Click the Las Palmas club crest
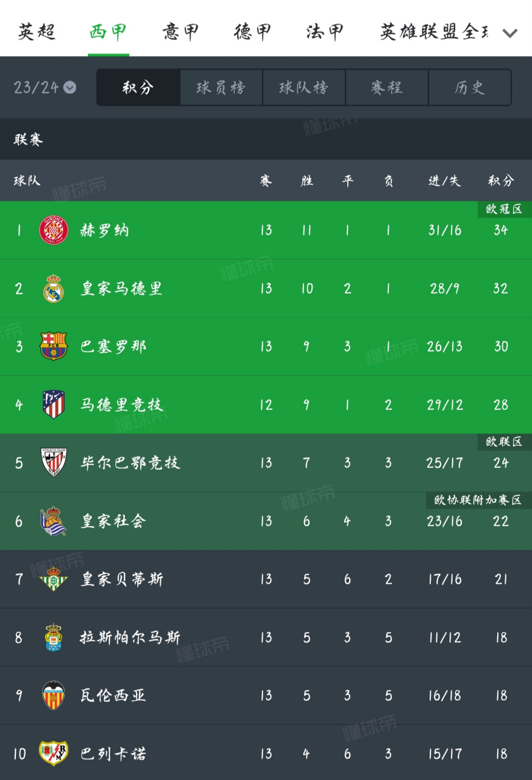 (x=54, y=637)
